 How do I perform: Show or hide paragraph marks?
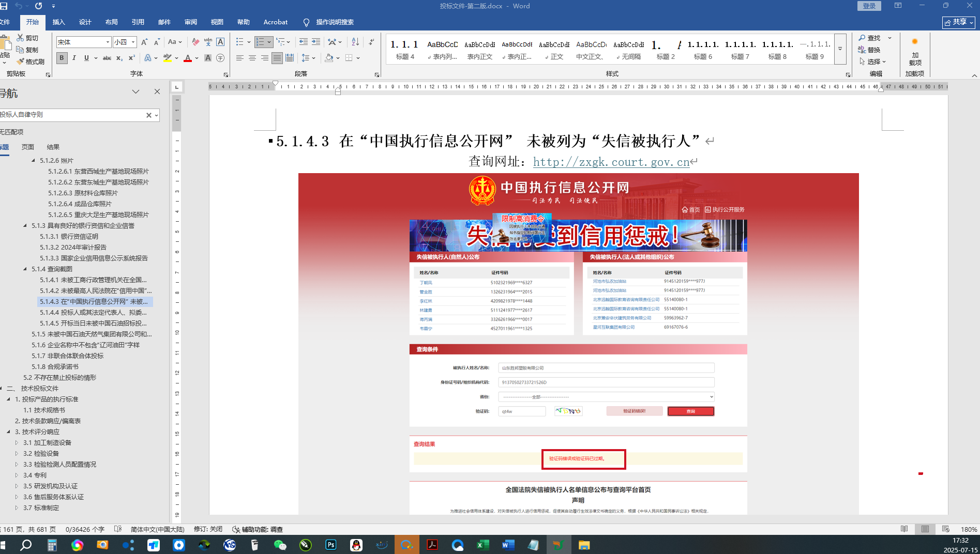(x=371, y=42)
